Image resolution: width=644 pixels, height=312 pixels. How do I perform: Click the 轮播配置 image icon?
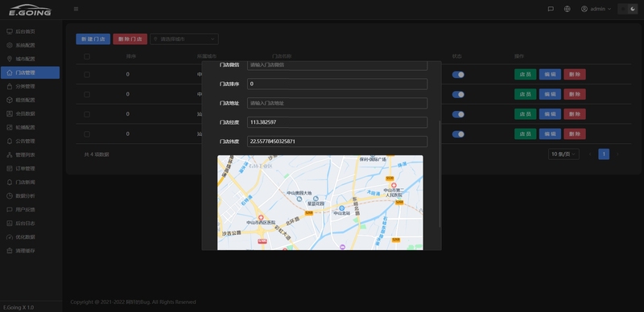[x=10, y=127]
